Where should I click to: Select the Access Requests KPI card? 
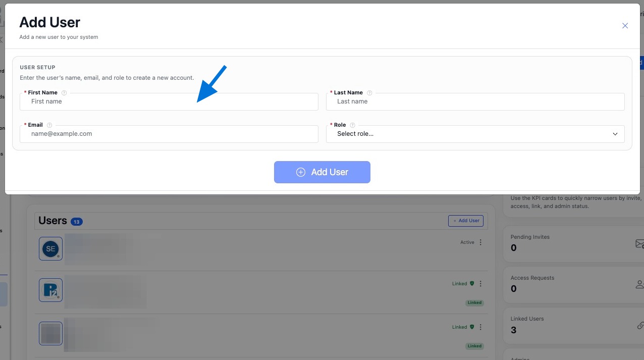click(574, 284)
